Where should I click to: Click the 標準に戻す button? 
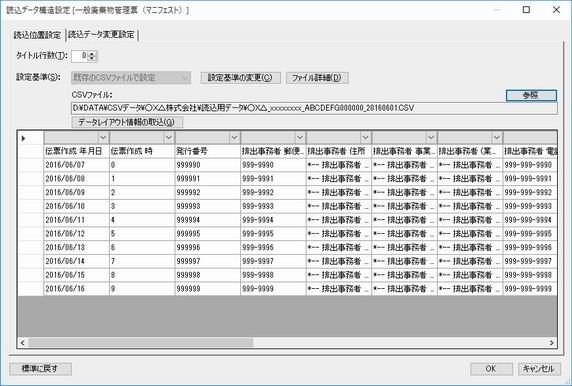(x=40, y=369)
